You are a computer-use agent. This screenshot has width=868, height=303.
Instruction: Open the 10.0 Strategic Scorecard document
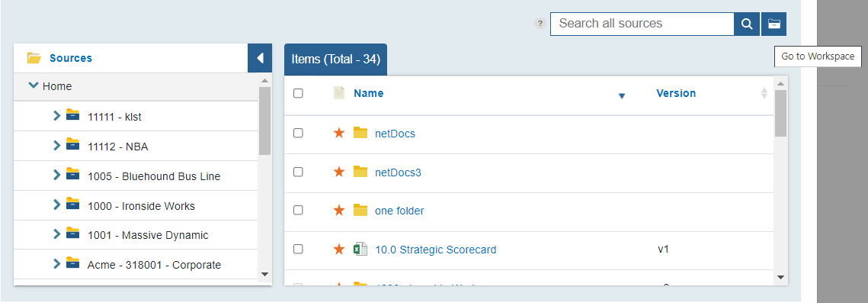tap(436, 250)
